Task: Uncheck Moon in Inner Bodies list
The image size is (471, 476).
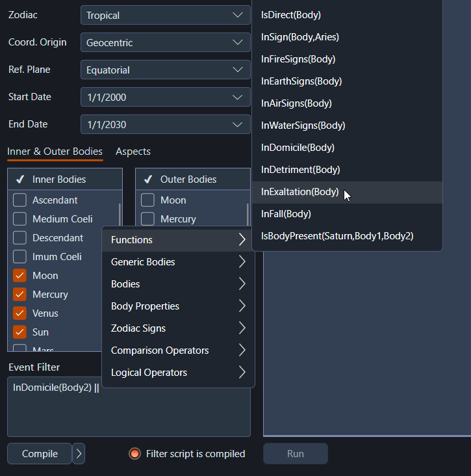Action: pos(19,276)
